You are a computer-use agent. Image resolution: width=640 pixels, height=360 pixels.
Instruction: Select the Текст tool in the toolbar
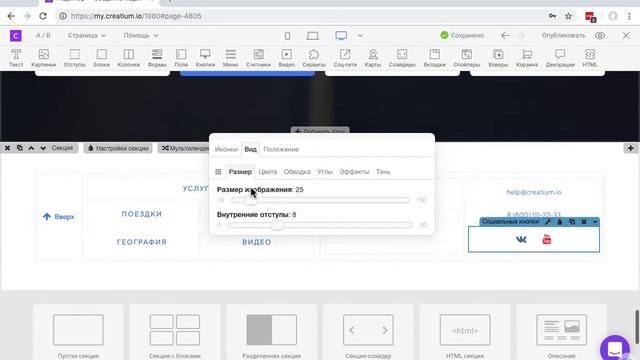point(16,58)
